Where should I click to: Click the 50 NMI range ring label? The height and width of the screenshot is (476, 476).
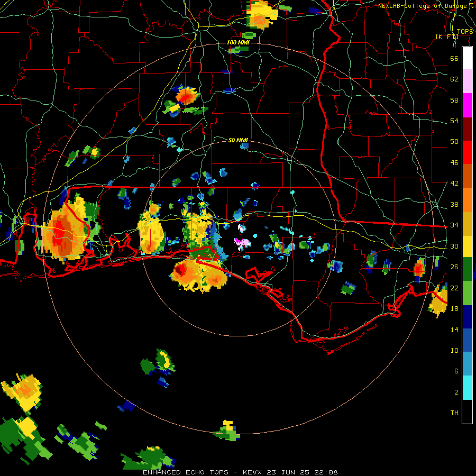(x=239, y=140)
